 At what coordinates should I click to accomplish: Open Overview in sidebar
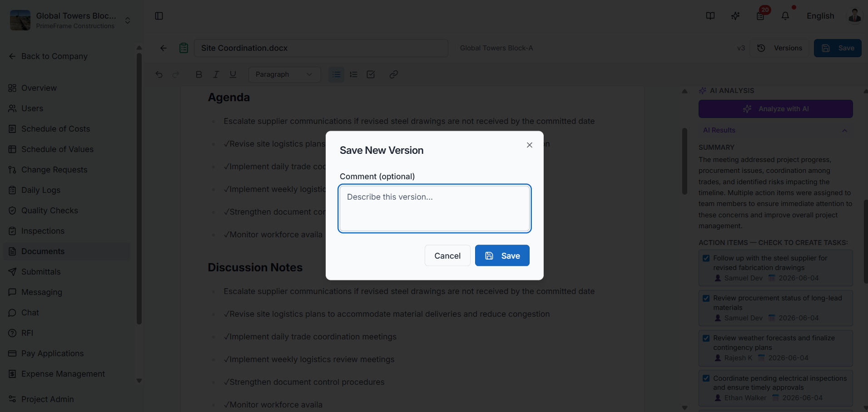[x=67, y=88]
